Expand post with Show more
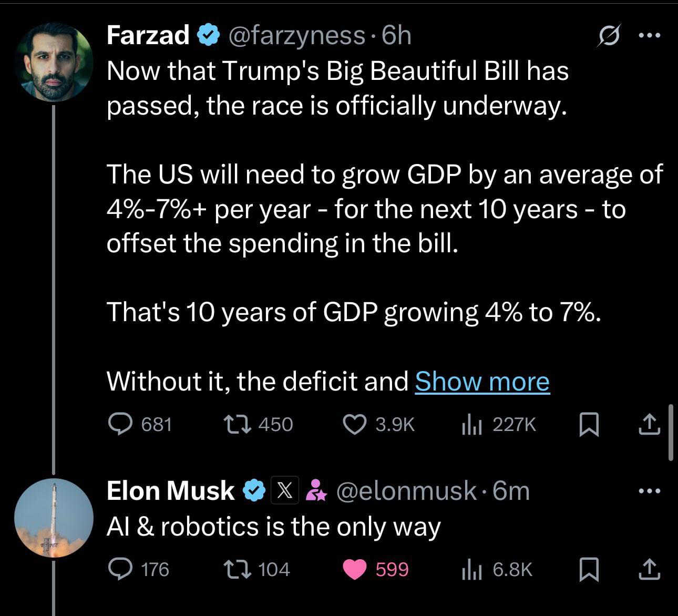678x616 pixels. coord(482,381)
